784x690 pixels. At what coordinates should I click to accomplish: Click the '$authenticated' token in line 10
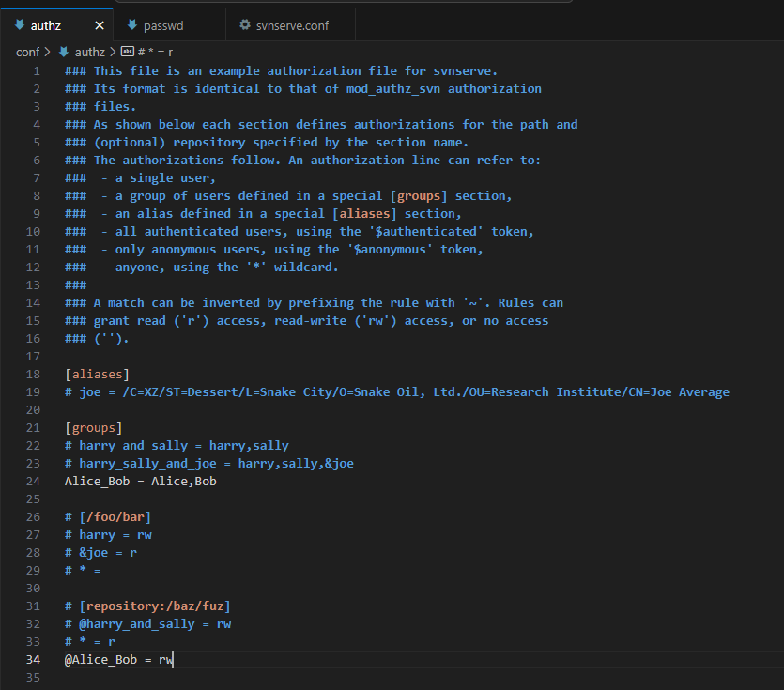(x=425, y=232)
